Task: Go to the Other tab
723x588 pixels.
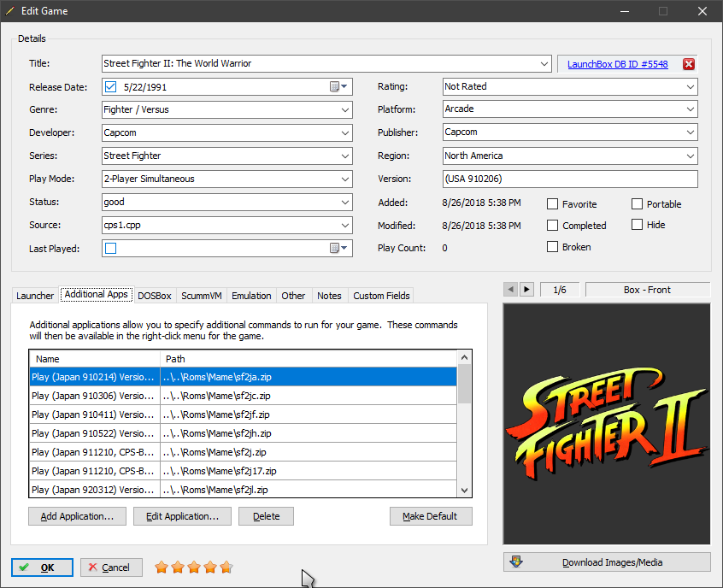Action: [293, 296]
